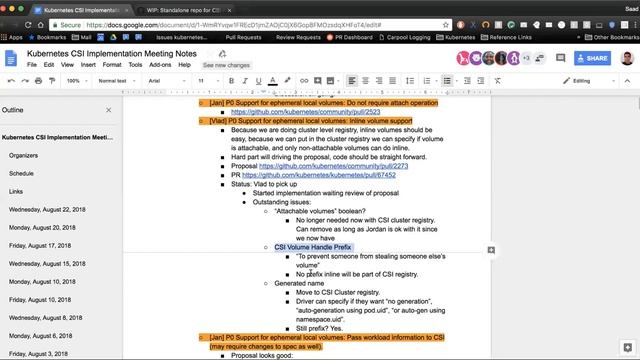Open the community pull 2523 link
The width and height of the screenshot is (640, 360).
(x=305, y=112)
